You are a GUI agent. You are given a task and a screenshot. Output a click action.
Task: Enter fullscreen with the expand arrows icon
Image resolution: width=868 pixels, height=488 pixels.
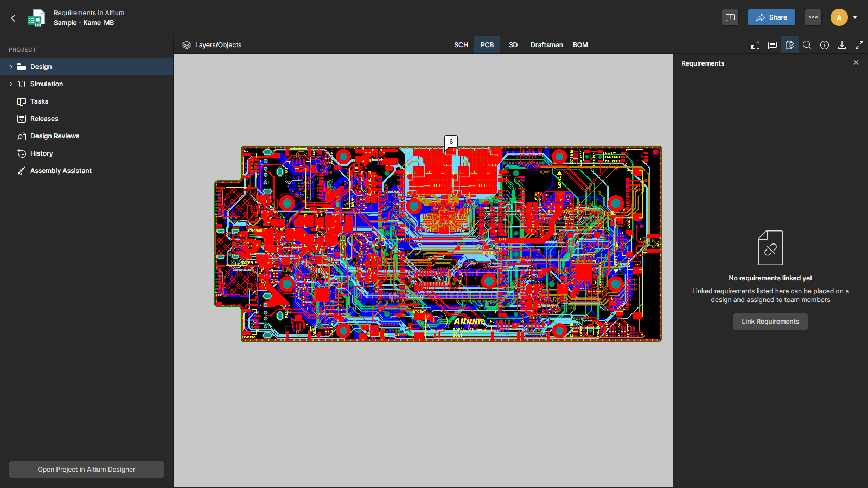pos(859,45)
